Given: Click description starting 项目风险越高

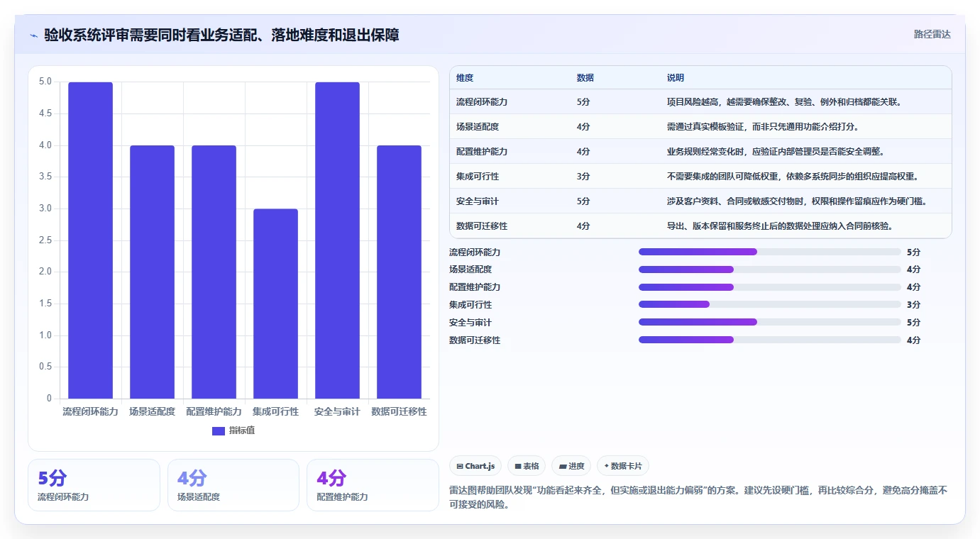Looking at the screenshot, I should [x=784, y=102].
